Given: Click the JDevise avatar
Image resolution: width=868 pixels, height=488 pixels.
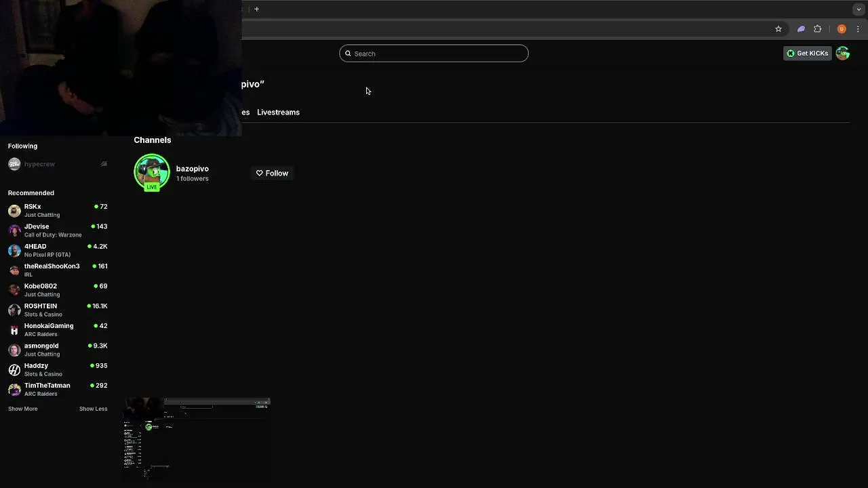Looking at the screenshot, I should 14,230.
